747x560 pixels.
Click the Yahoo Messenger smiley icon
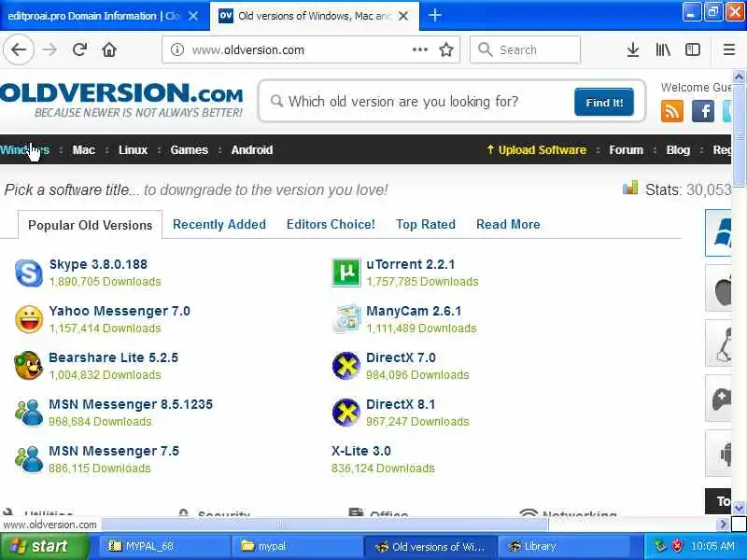coord(29,319)
